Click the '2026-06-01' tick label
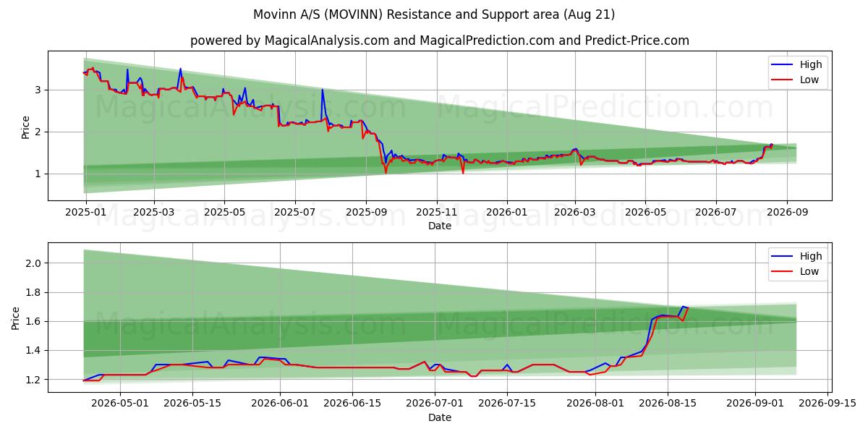 pyautogui.click(x=281, y=404)
